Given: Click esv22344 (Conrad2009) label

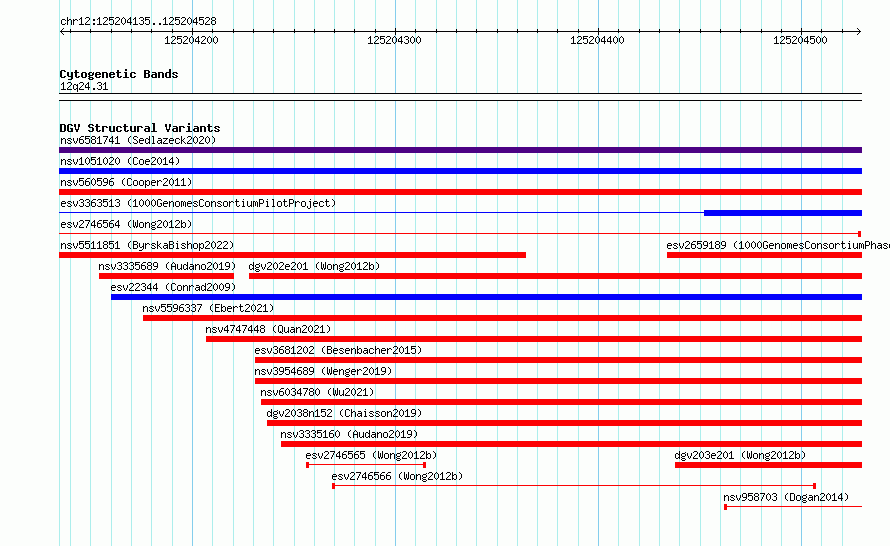Looking at the screenshot, I should (173, 287).
